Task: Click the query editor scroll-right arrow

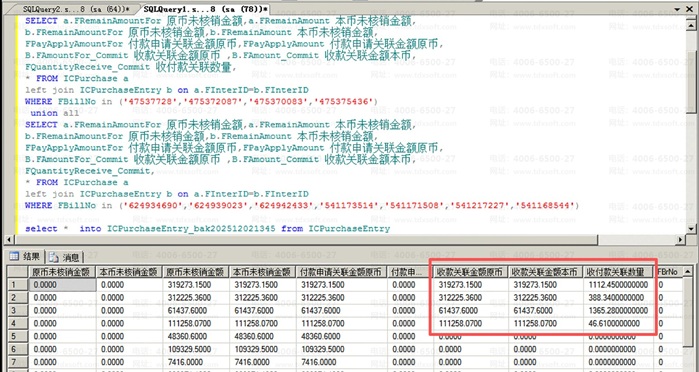Action: point(680,240)
